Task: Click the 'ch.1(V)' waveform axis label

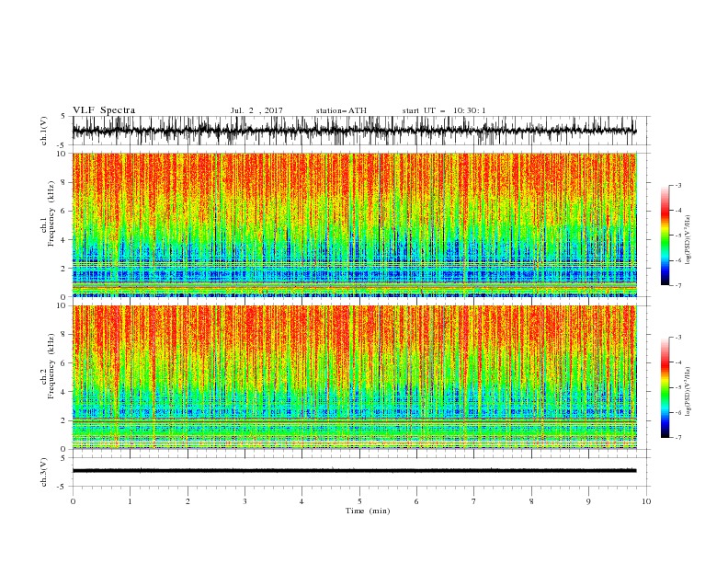Action: click(x=44, y=131)
